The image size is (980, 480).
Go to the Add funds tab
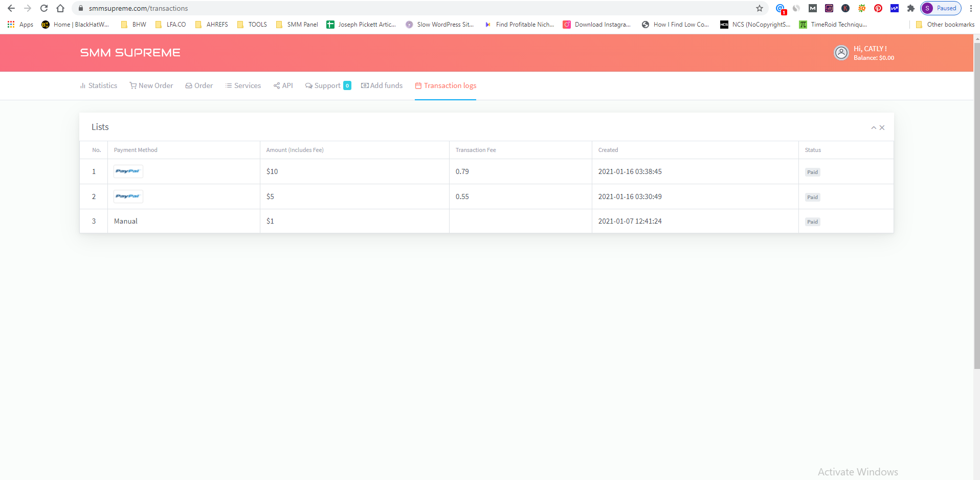(x=382, y=85)
